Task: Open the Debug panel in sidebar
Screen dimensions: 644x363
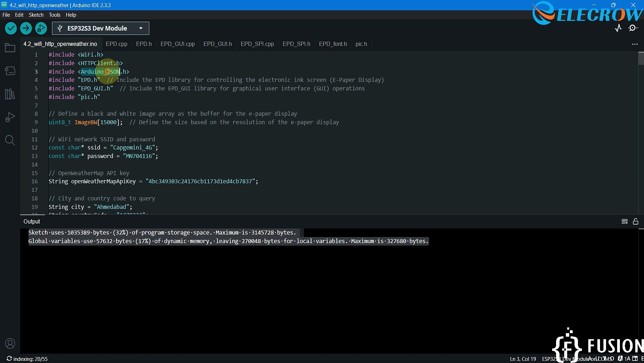Action: click(10, 117)
